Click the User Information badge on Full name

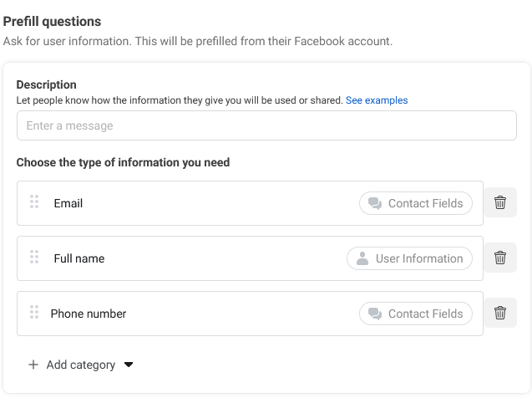pyautogui.click(x=409, y=258)
